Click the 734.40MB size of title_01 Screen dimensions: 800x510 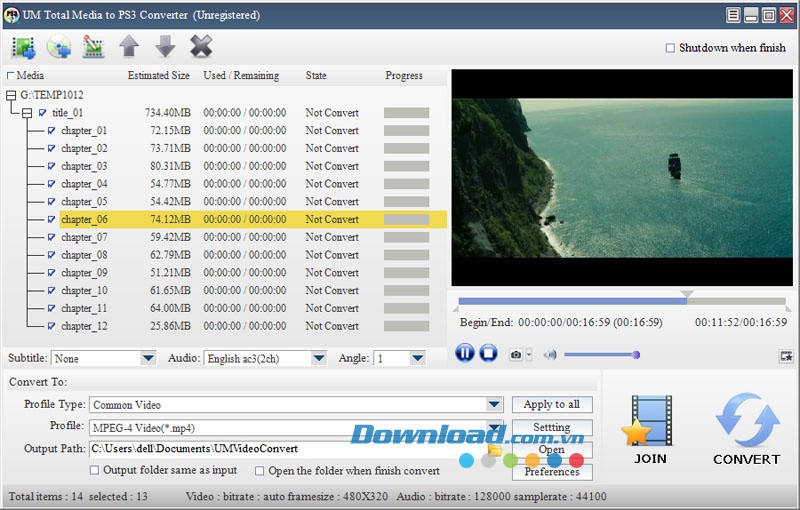point(167,113)
